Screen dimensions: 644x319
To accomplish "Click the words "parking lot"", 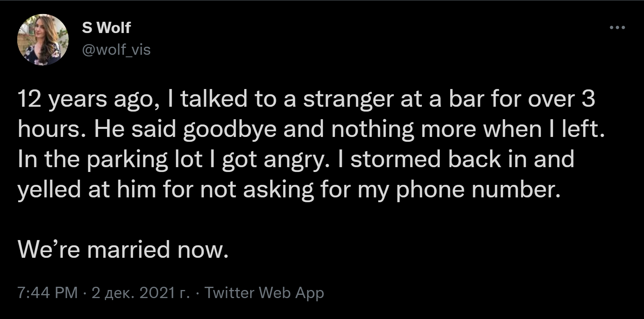I will click(144, 159).
